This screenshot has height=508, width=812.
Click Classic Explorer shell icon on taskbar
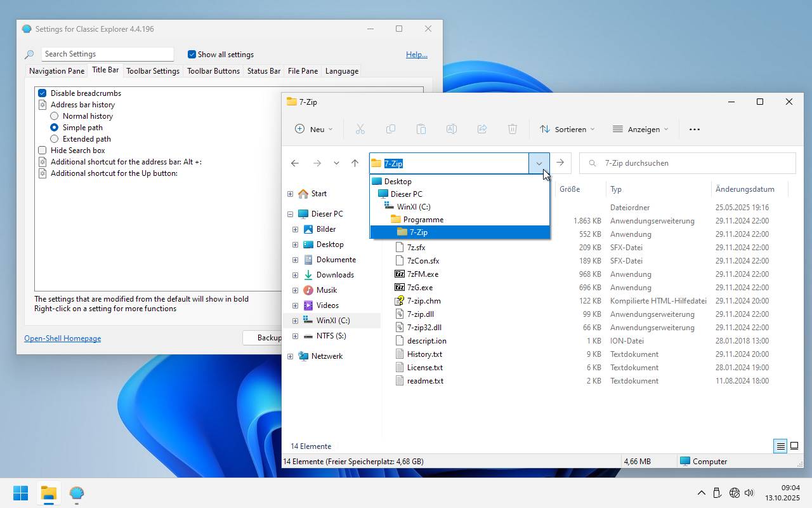(77, 493)
